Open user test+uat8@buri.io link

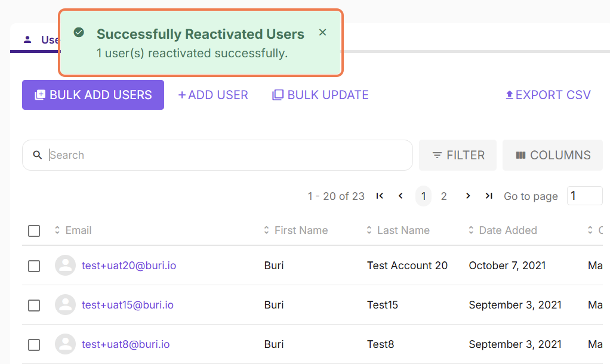click(126, 344)
